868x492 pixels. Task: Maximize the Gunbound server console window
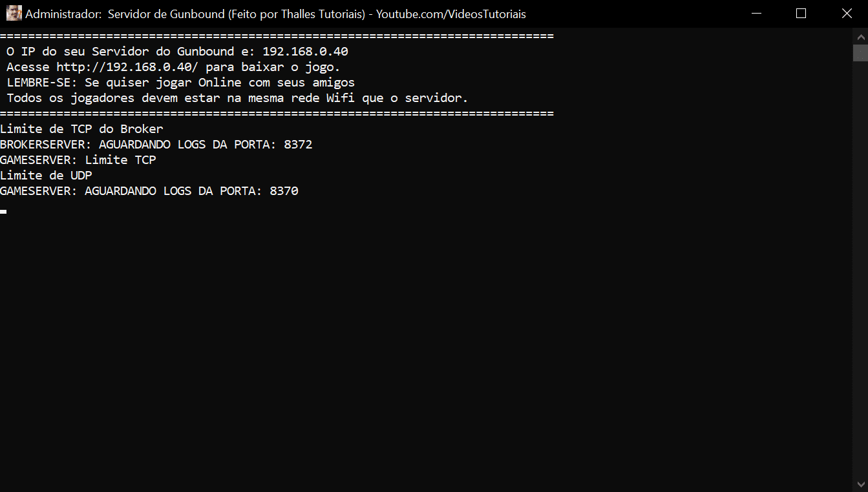801,14
